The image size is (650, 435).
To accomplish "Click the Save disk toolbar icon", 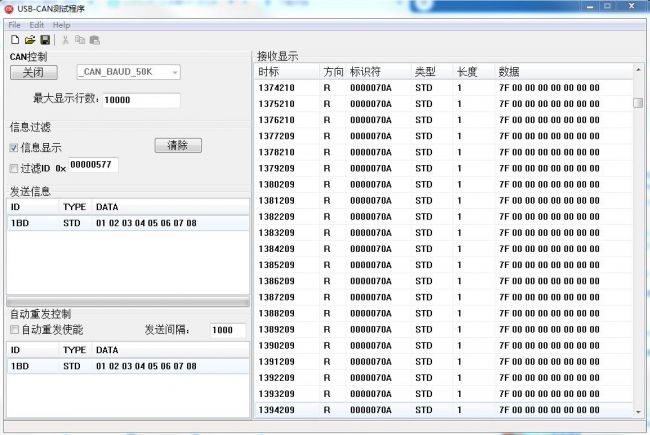I will click(x=45, y=40).
